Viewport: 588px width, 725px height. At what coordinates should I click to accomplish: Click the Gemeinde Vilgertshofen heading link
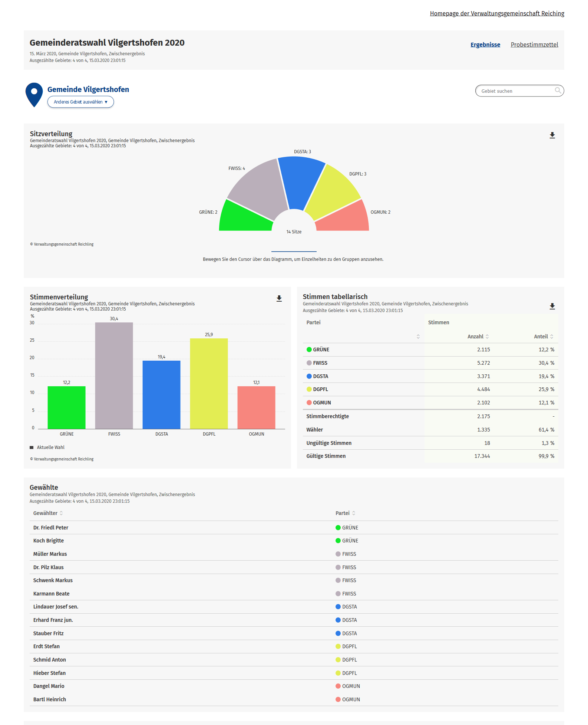point(88,89)
